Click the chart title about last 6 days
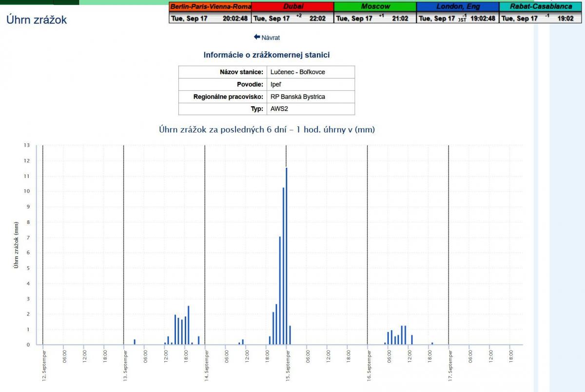The height and width of the screenshot is (392, 585). coord(267,129)
